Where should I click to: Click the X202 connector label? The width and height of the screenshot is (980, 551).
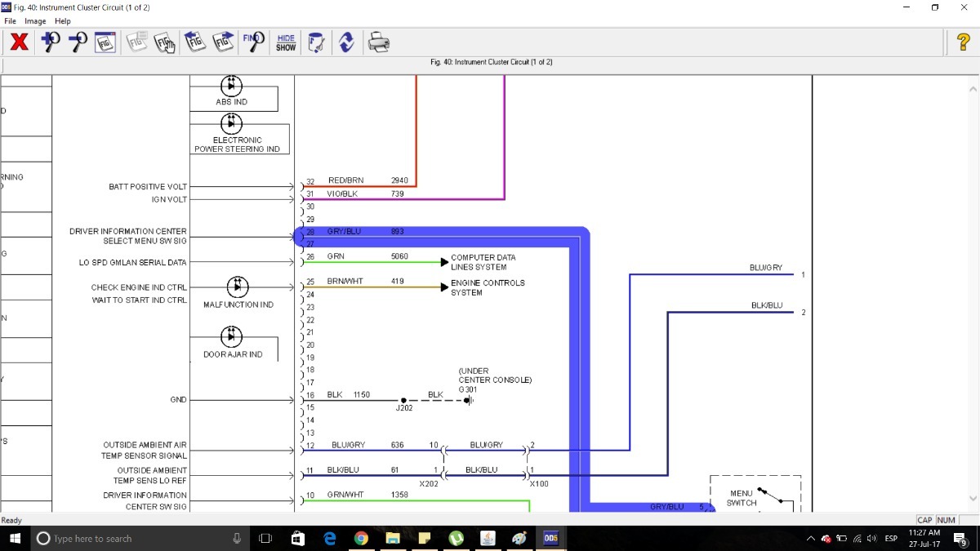(428, 484)
